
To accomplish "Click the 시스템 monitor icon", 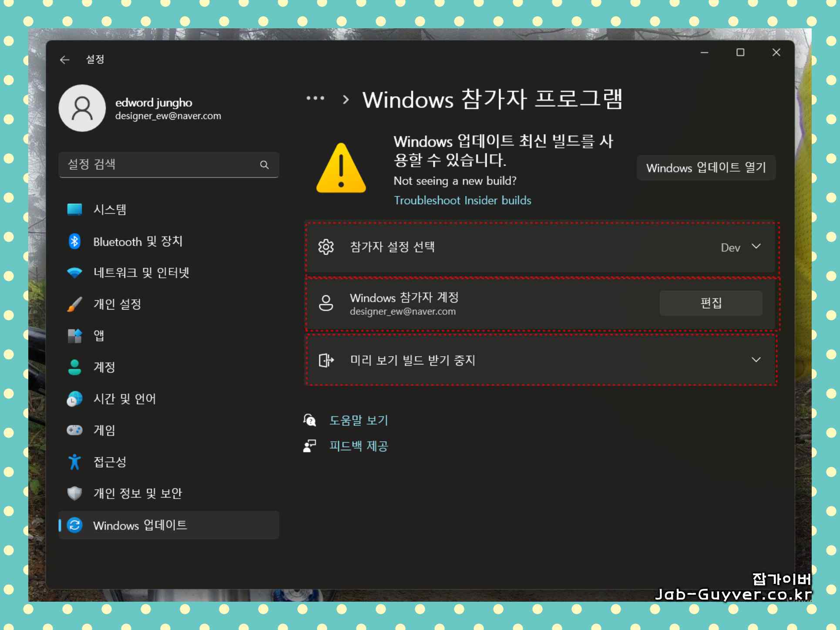I will pyautogui.click(x=74, y=209).
